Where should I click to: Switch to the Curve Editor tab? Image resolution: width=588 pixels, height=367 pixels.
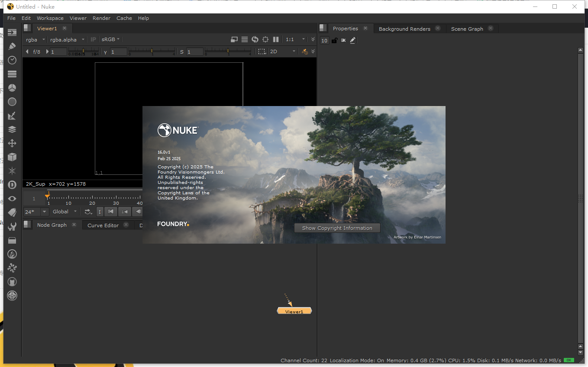tap(103, 225)
